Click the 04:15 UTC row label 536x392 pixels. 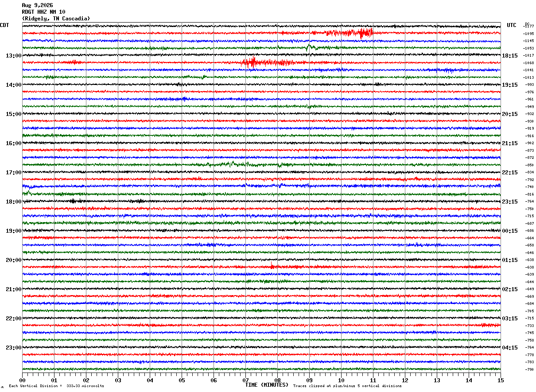coord(510,348)
